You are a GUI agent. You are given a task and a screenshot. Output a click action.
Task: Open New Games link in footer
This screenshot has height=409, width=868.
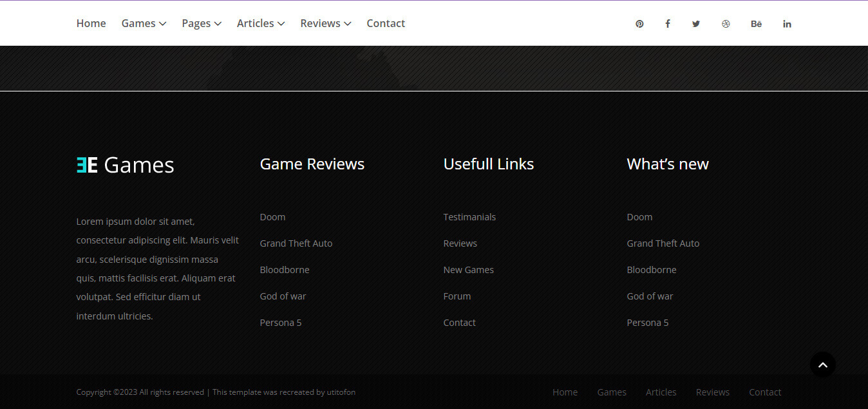tap(469, 270)
